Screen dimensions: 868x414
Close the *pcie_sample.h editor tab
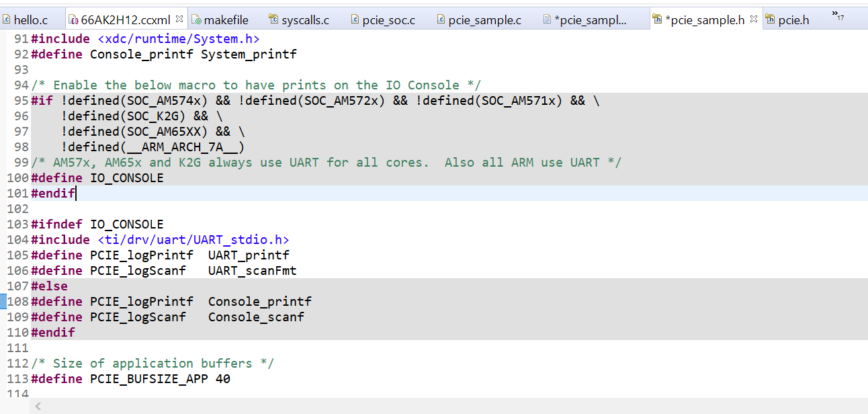tap(755, 17)
